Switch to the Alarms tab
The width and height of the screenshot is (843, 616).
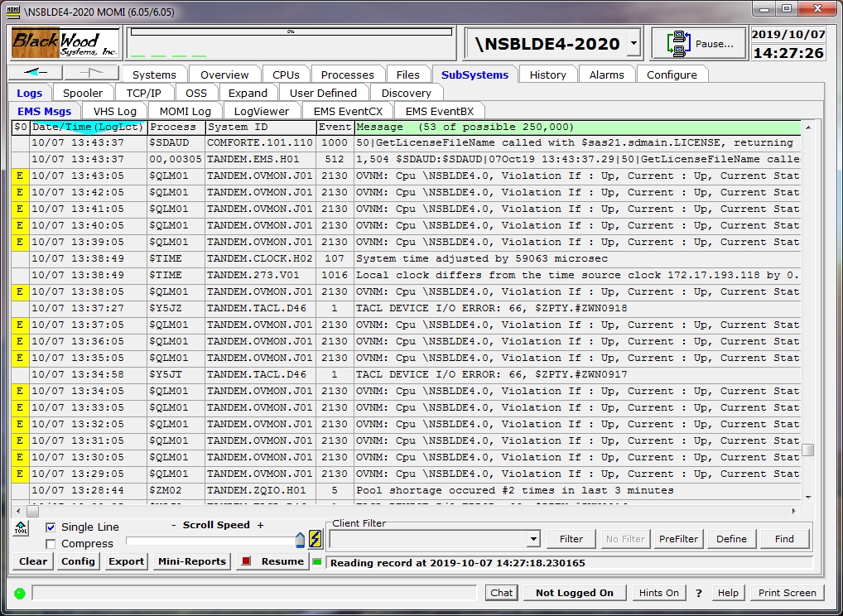tap(606, 75)
